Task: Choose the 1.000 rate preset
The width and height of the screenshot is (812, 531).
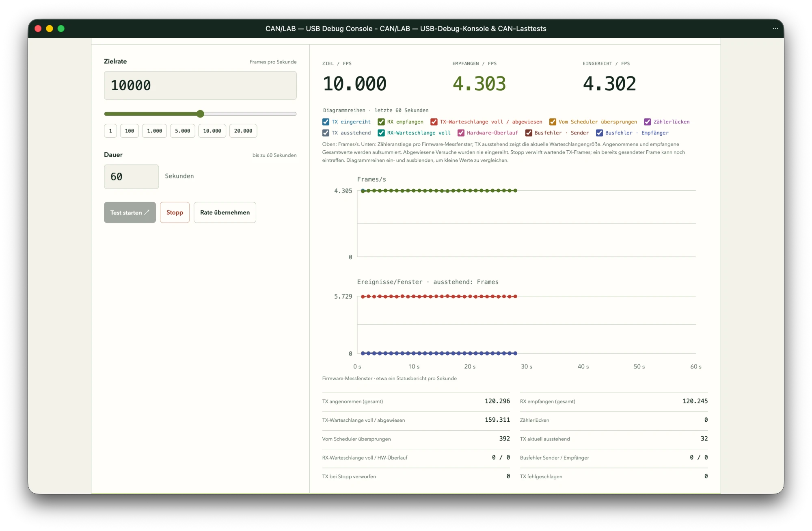Action: pyautogui.click(x=154, y=131)
